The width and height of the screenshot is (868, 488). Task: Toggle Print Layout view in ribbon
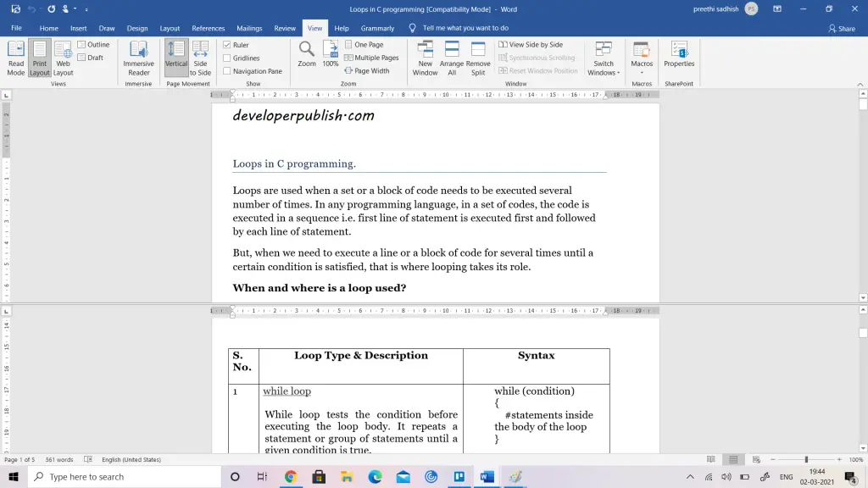(x=39, y=58)
